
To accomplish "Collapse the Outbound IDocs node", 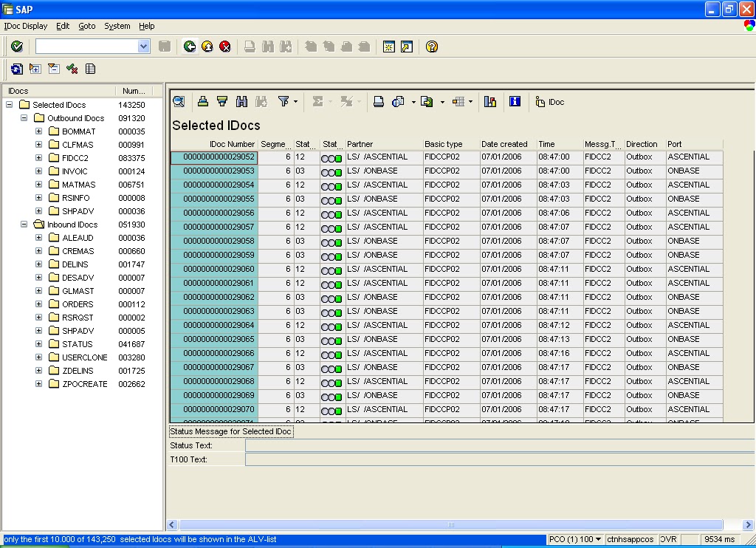I will point(24,117).
